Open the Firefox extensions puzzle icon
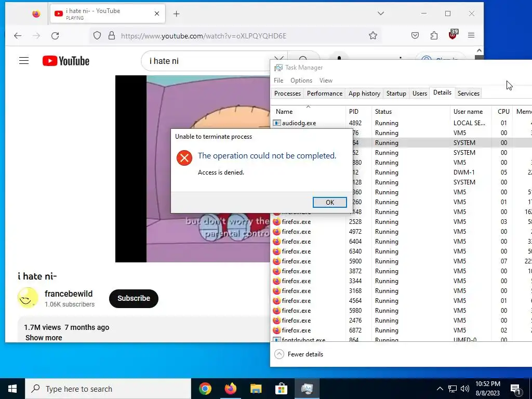 tap(434, 36)
